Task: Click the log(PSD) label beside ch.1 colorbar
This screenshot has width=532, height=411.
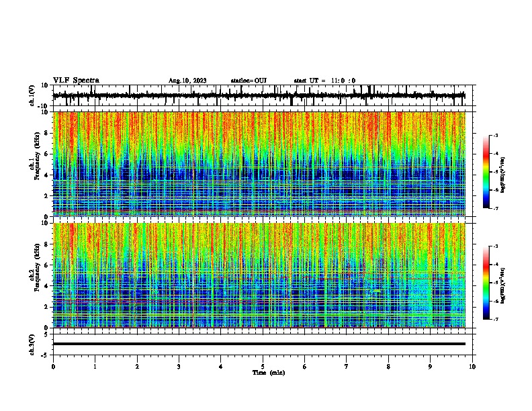Action: click(503, 175)
